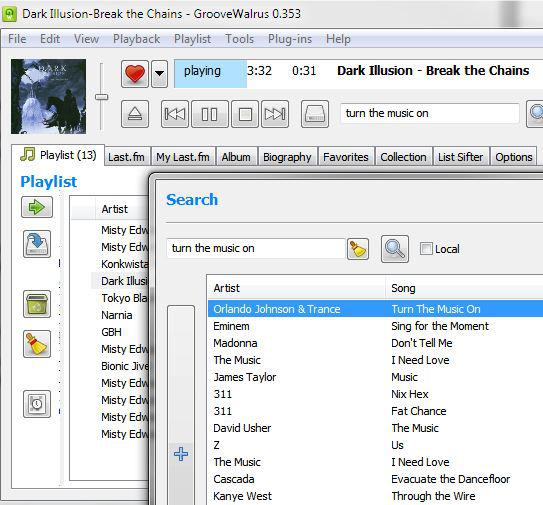
Task: Open the View menu
Action: [x=87, y=39]
